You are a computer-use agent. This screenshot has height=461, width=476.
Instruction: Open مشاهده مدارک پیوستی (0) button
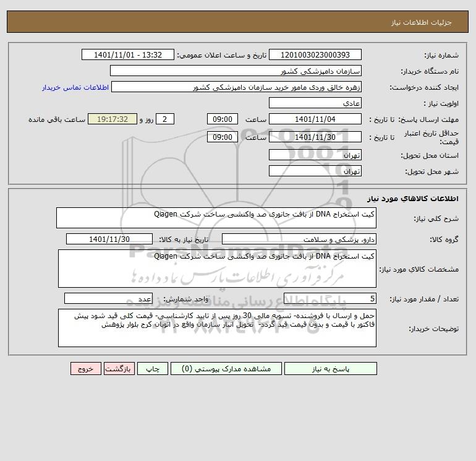(226, 369)
